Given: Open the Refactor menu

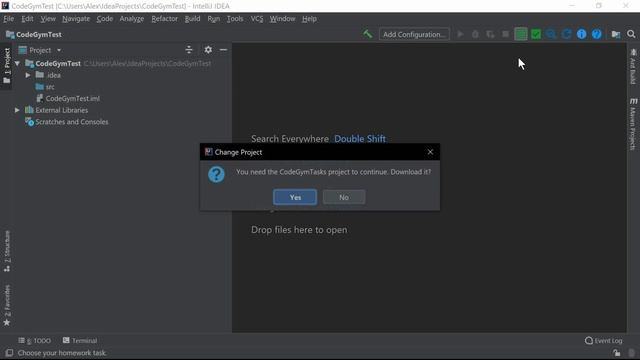Looking at the screenshot, I should click(x=164, y=19).
